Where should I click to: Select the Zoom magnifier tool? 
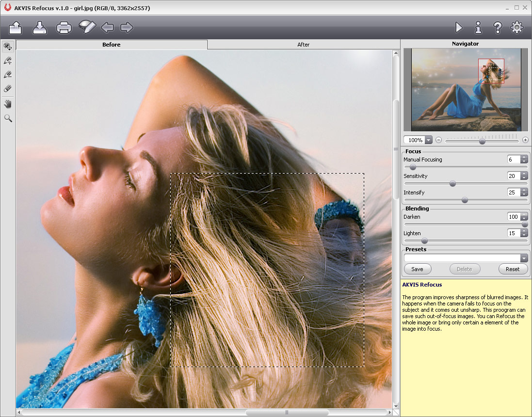8,118
